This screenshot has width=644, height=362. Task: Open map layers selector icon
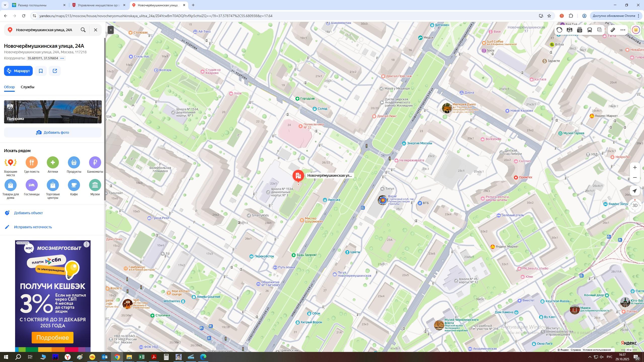(x=600, y=30)
